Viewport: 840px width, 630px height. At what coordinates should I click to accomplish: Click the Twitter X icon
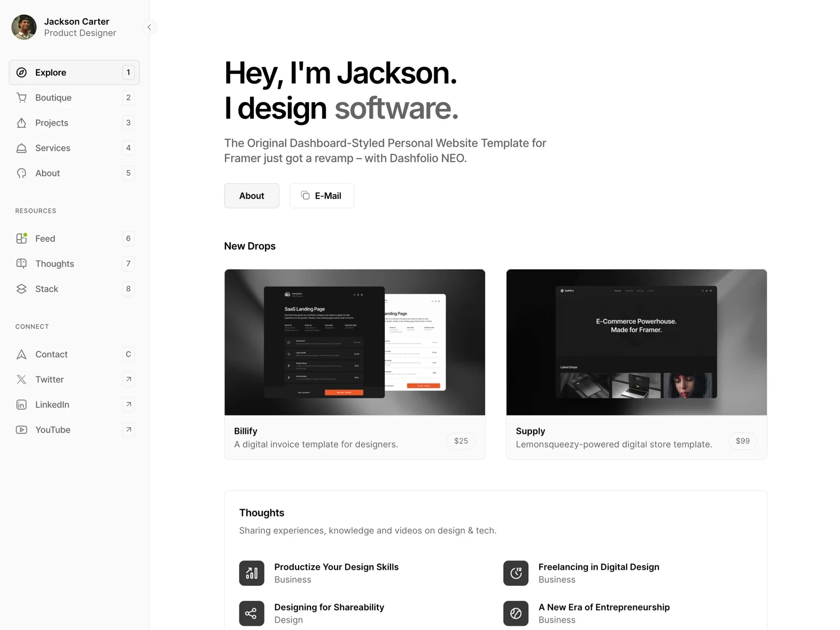click(x=21, y=380)
